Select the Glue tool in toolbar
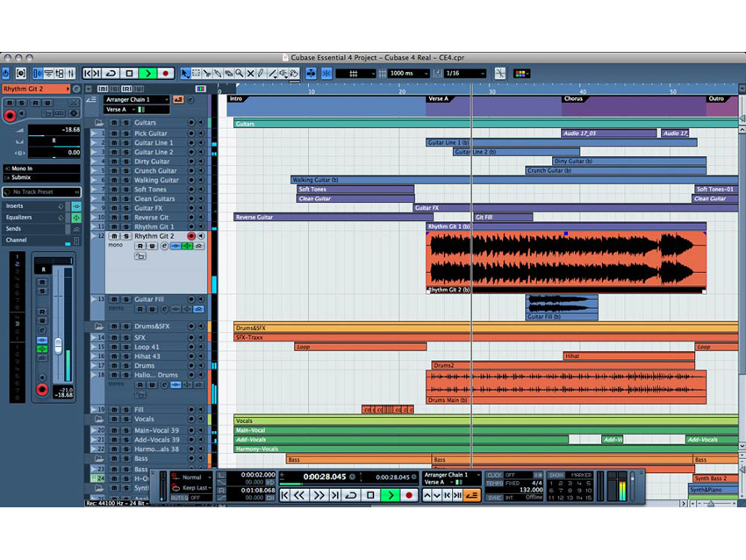Viewport: 746px width, 560px height. pyautogui.click(x=218, y=73)
